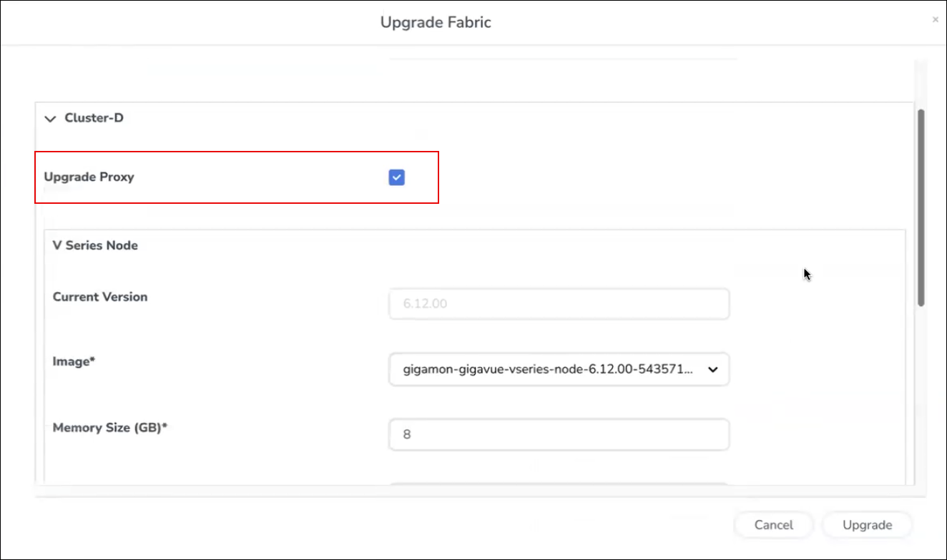Click the Current Version field showing 6.12.00

[x=559, y=304]
